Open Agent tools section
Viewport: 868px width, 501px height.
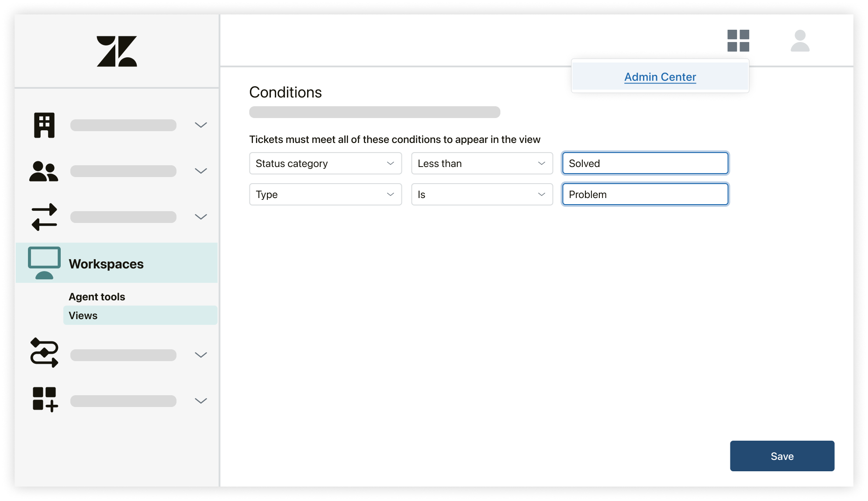[97, 296]
